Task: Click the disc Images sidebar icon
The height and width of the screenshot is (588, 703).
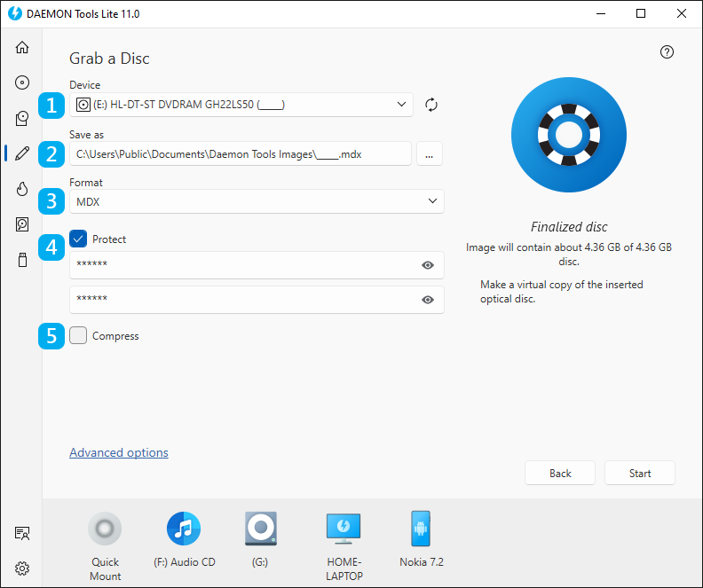Action: 22,82
